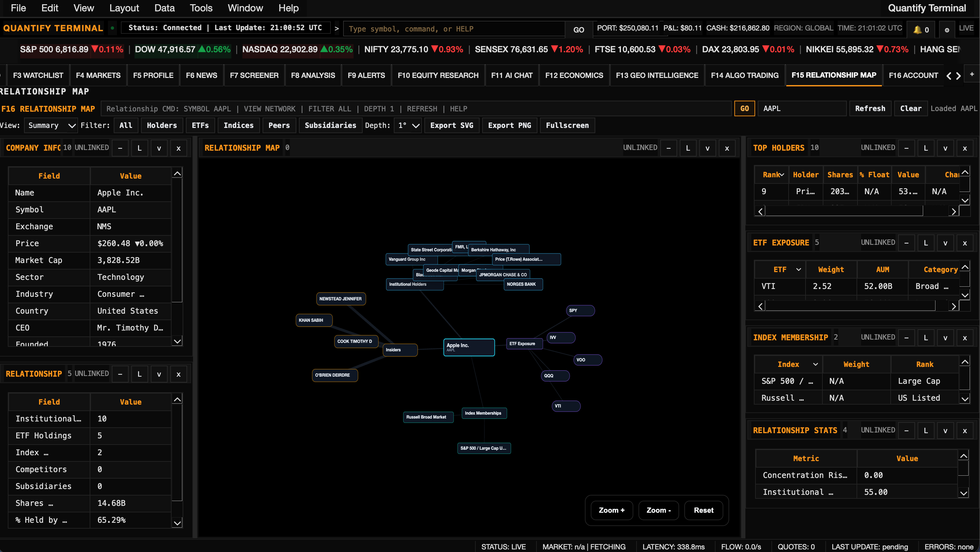Viewport: 980px width, 552px height.
Task: Open Index column header dropdown
Action: coord(815,364)
